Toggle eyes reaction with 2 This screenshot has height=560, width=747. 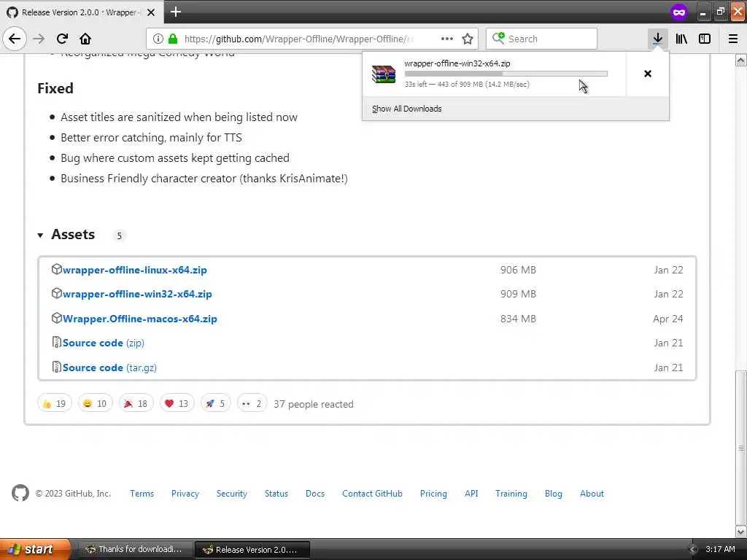[252, 403]
